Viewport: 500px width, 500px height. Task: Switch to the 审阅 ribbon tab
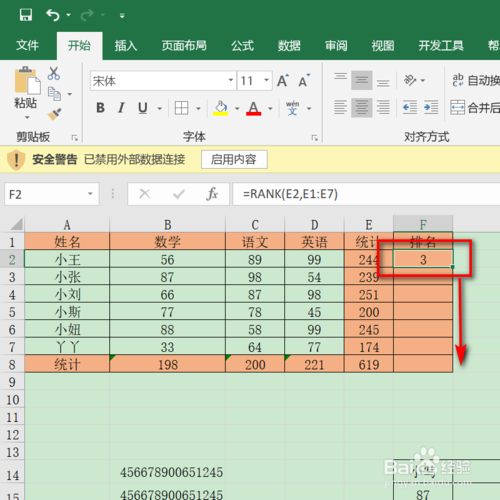(x=336, y=45)
